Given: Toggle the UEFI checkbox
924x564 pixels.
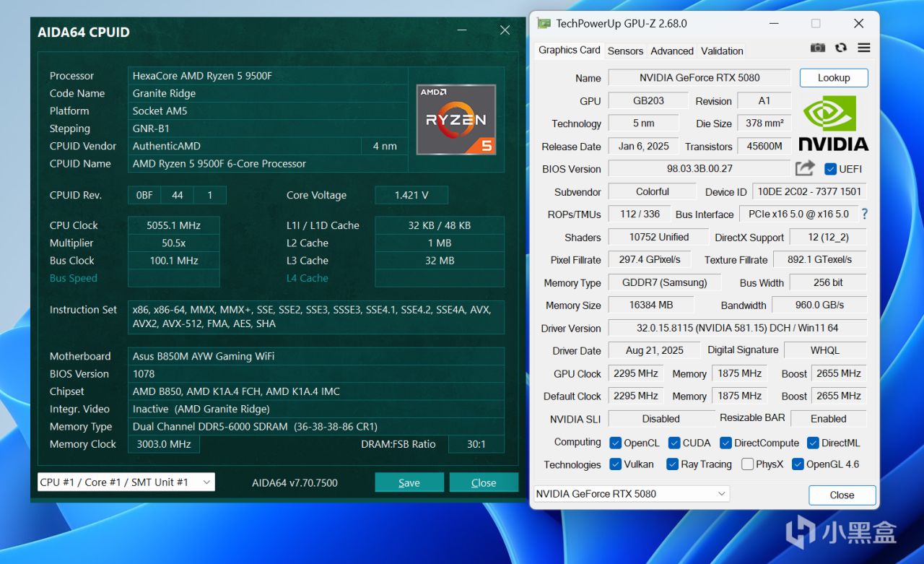Looking at the screenshot, I should point(830,169).
